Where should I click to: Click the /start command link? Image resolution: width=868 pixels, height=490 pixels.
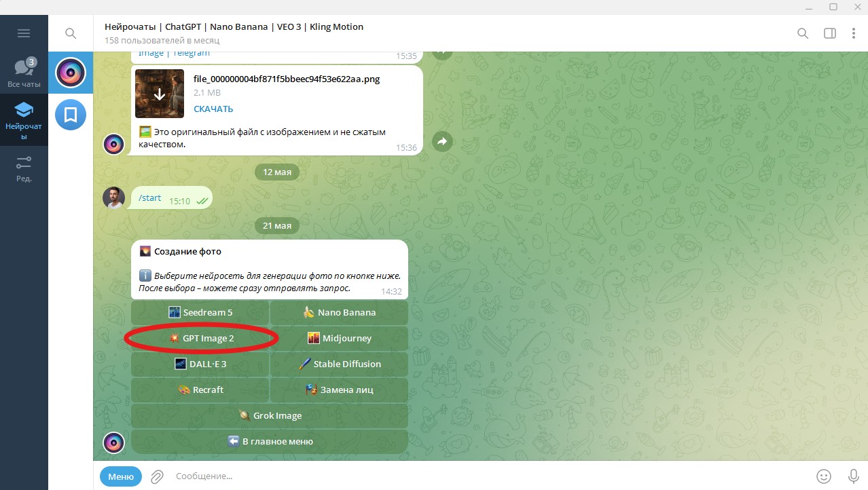click(150, 198)
